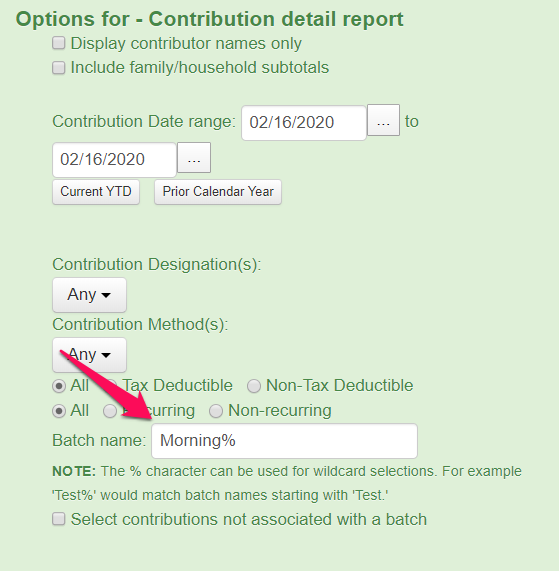Click the 'Contribution Date range:' label text
The image size is (559, 571).
click(x=144, y=121)
